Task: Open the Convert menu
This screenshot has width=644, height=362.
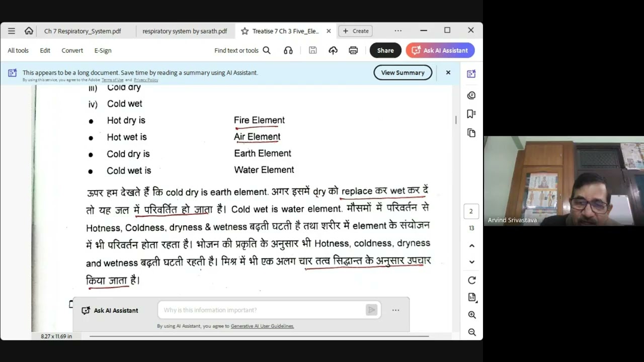Action: pos(72,50)
